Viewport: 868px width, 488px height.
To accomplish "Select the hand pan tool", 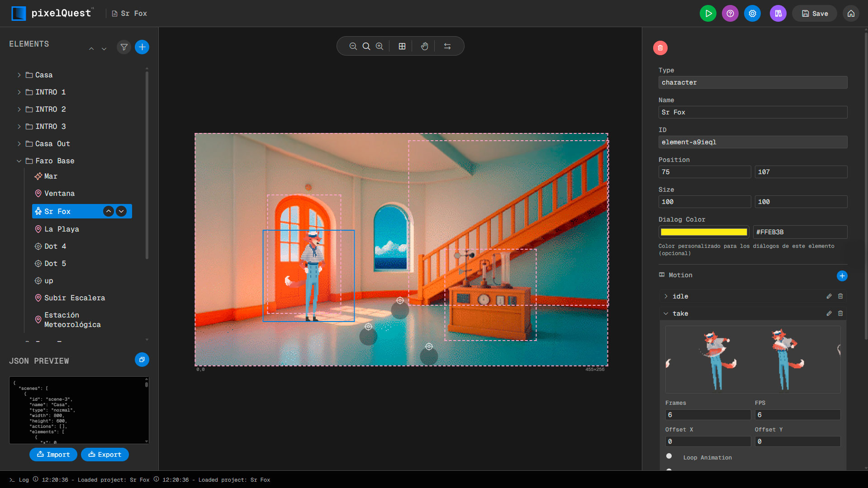I will (x=424, y=46).
